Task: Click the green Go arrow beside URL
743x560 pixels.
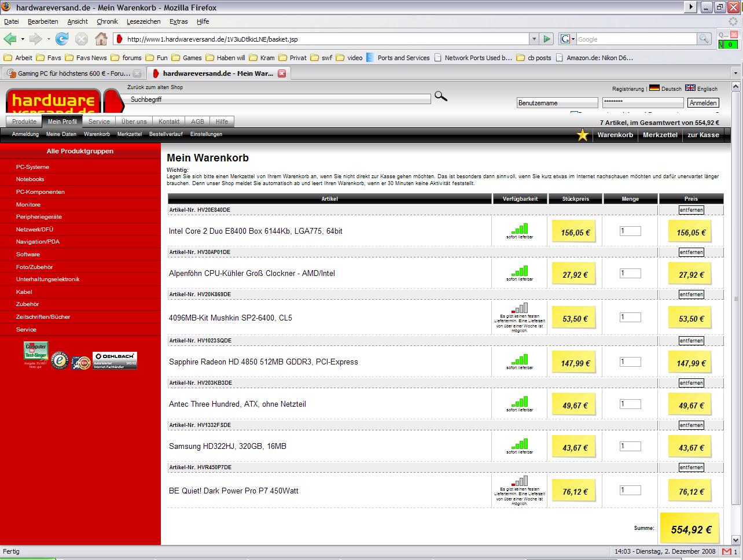Action: point(547,39)
